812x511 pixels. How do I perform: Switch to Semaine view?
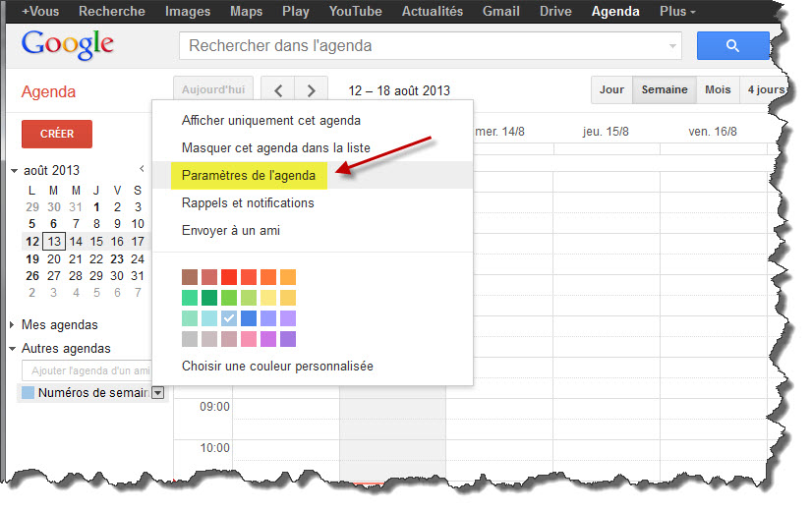(x=665, y=89)
